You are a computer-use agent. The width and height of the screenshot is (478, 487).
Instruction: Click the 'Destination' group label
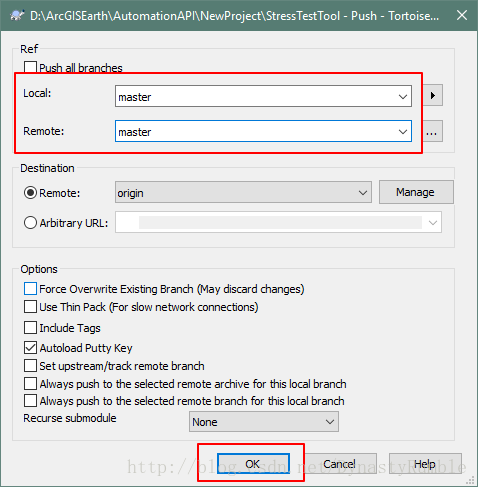pyautogui.click(x=47, y=168)
